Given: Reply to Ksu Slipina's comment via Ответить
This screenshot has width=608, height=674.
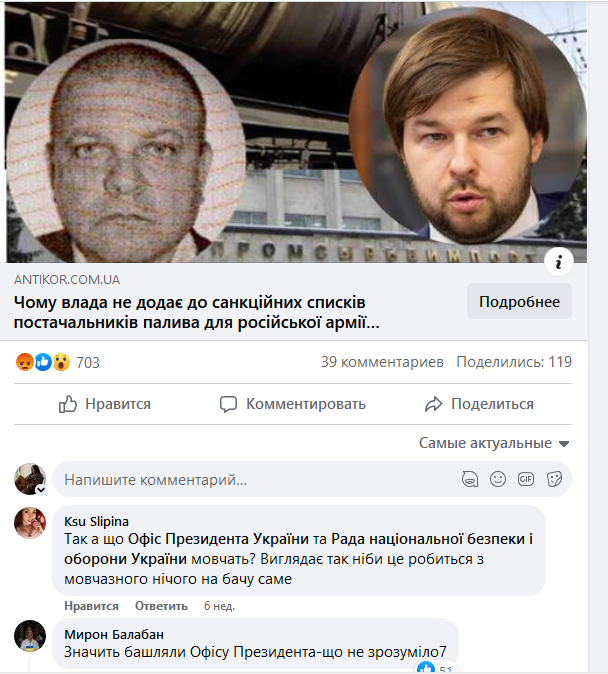Looking at the screenshot, I should (161, 606).
